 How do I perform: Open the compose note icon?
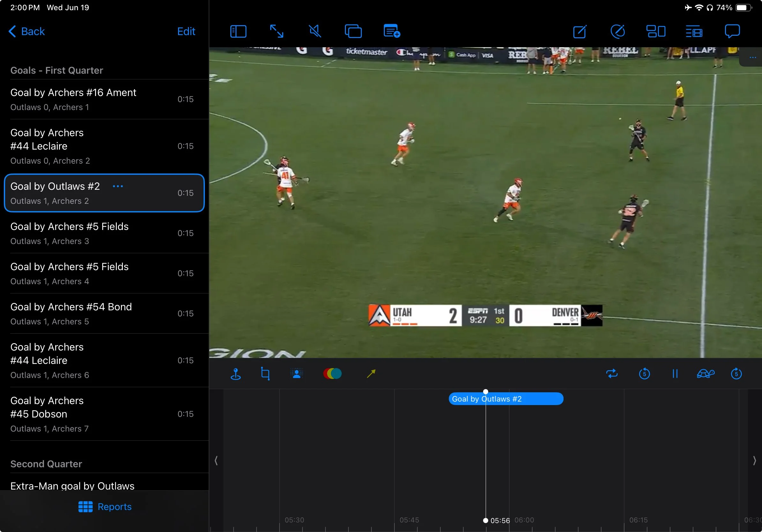click(x=580, y=32)
